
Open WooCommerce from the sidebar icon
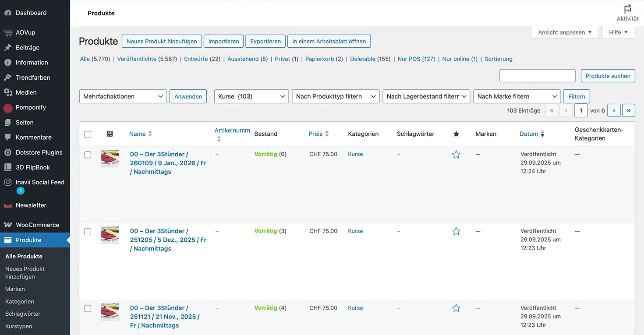coord(7,225)
